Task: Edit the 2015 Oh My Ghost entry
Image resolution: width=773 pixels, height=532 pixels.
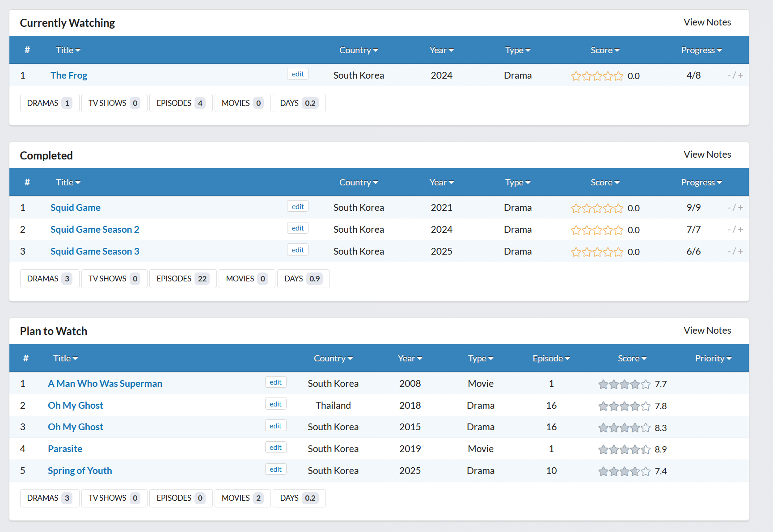Action: point(276,426)
